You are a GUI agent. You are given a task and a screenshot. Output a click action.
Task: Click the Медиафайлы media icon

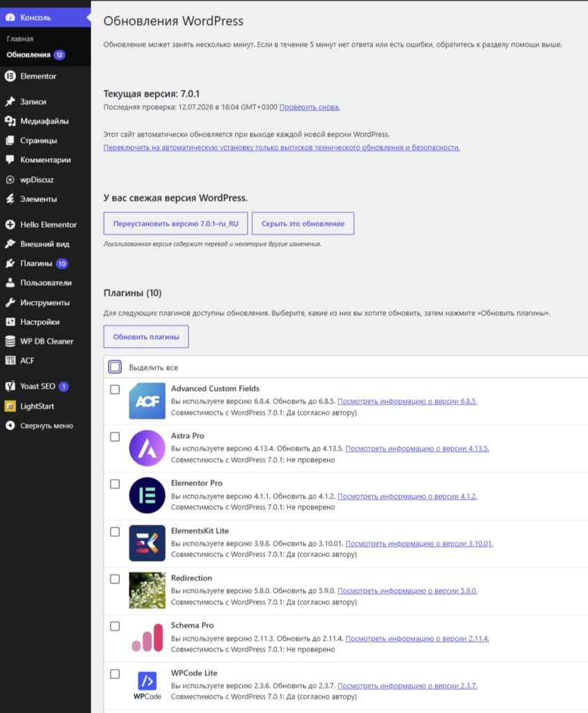10,121
